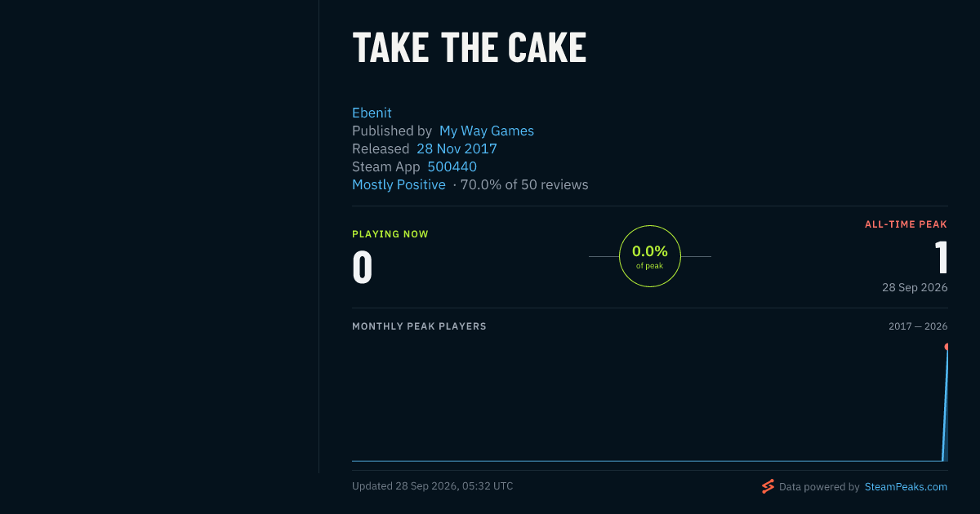Screen dimensions: 980x514
Task: Open Steam App 500440 link
Action: coord(452,166)
